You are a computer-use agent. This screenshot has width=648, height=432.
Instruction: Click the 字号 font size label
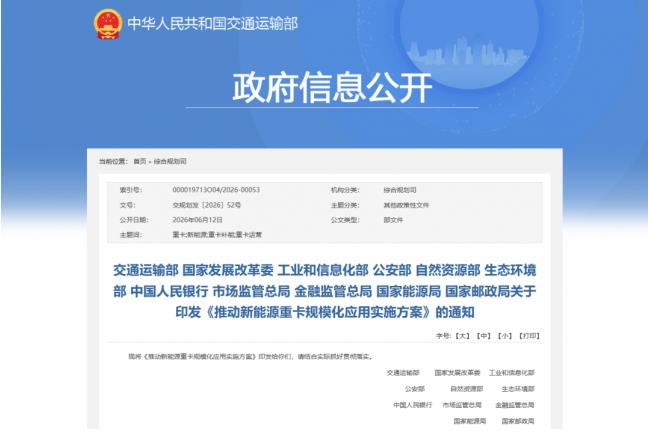[443, 336]
